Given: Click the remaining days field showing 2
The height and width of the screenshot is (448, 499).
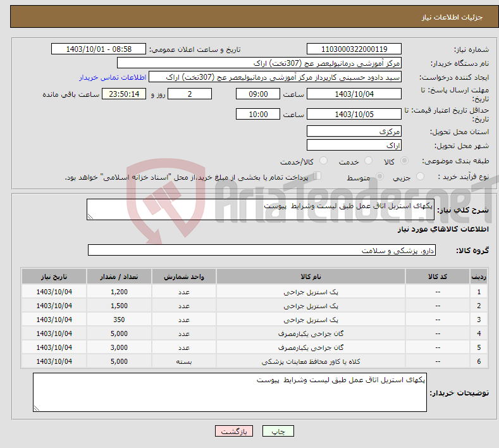Looking at the screenshot, I should click(x=190, y=94).
